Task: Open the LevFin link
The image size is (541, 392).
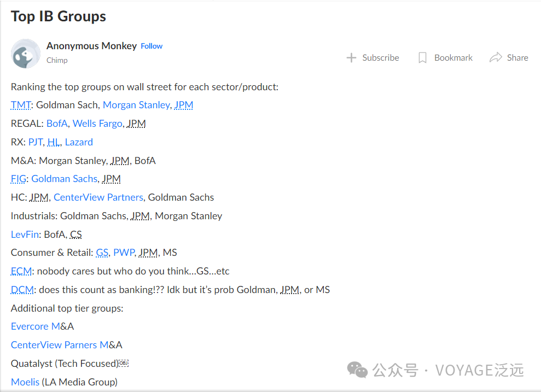Action: coord(25,235)
